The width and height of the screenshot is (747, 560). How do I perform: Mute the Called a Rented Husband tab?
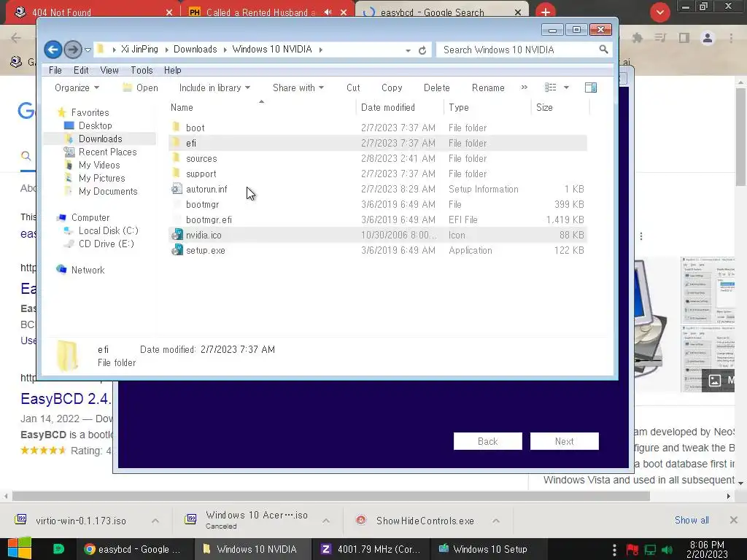(x=328, y=12)
